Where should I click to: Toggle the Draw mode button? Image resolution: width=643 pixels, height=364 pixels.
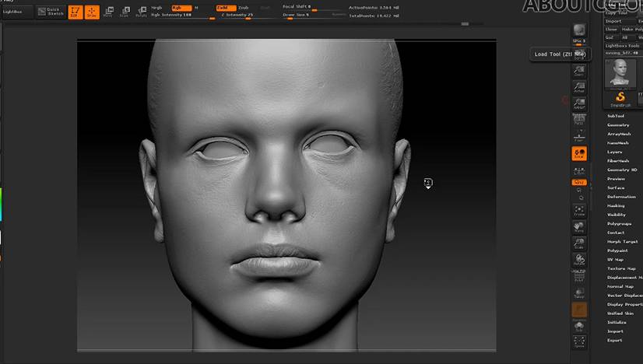(92, 12)
